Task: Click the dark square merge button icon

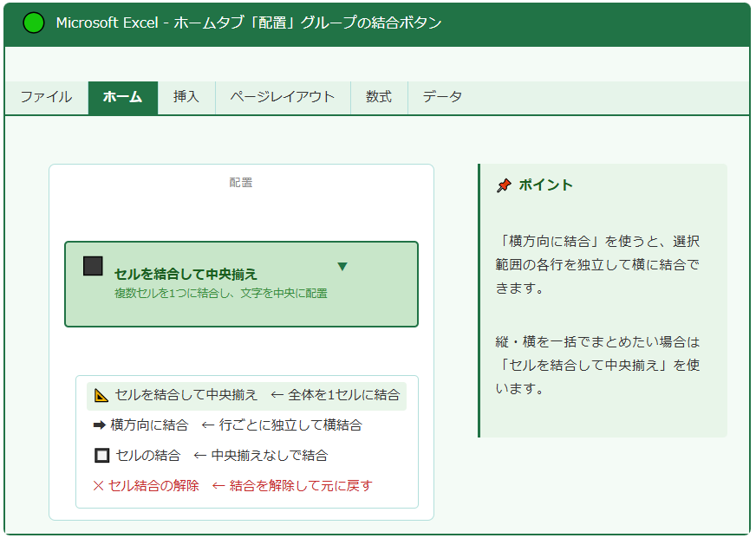Action: [x=93, y=266]
